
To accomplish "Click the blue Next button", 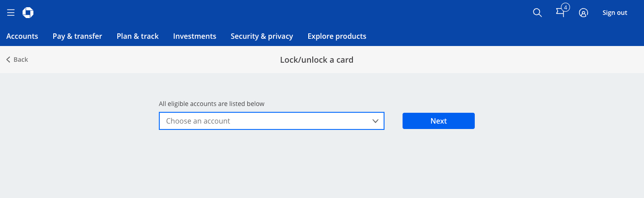I will click(x=438, y=121).
